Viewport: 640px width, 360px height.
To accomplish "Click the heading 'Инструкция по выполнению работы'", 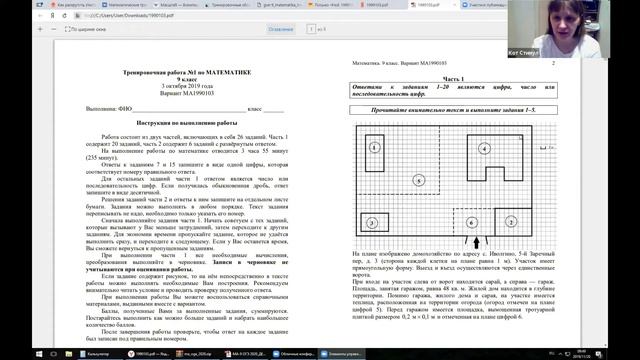I will point(187,123).
